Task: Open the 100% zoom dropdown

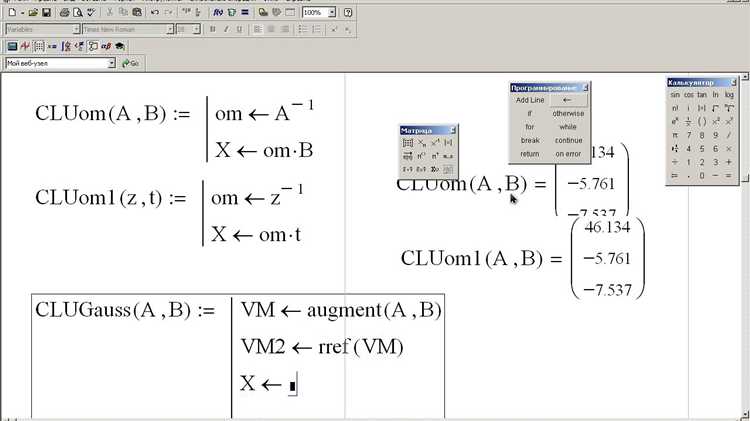Action: [332, 12]
